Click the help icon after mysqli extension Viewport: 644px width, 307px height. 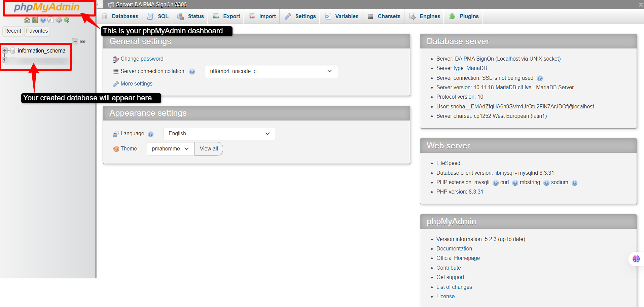(x=496, y=183)
